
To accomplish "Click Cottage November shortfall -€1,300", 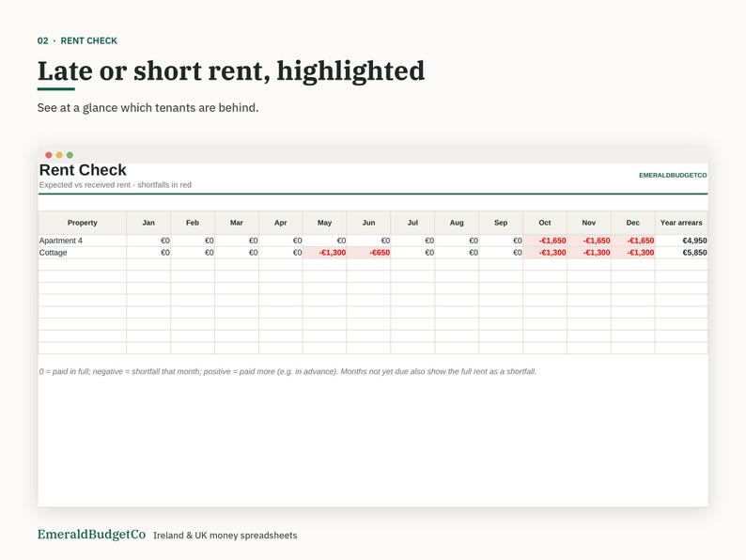I will coord(589,253).
